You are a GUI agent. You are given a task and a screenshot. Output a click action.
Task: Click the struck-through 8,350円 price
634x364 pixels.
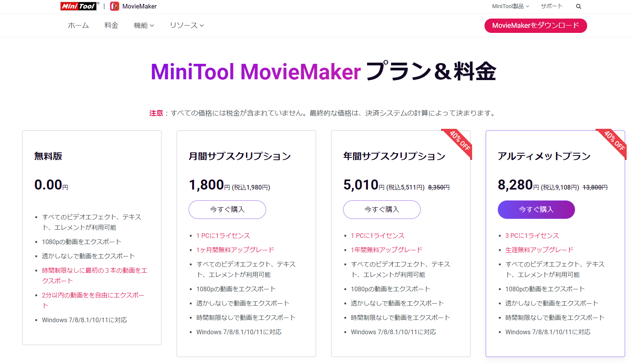pyautogui.click(x=439, y=187)
